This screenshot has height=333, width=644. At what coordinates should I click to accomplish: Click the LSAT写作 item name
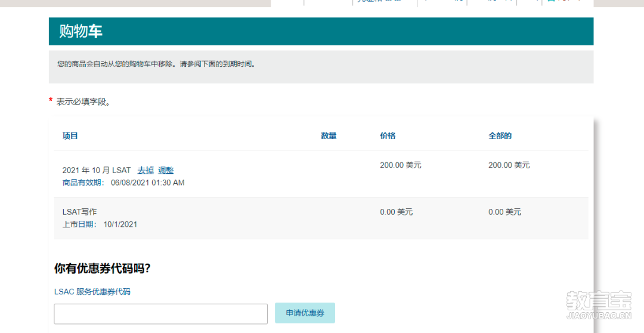tap(80, 212)
